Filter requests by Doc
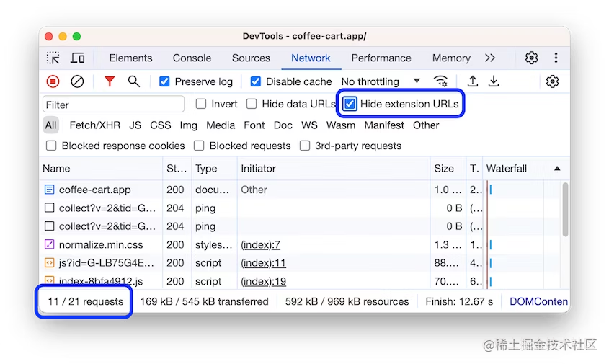The image size is (609, 364). [x=283, y=125]
